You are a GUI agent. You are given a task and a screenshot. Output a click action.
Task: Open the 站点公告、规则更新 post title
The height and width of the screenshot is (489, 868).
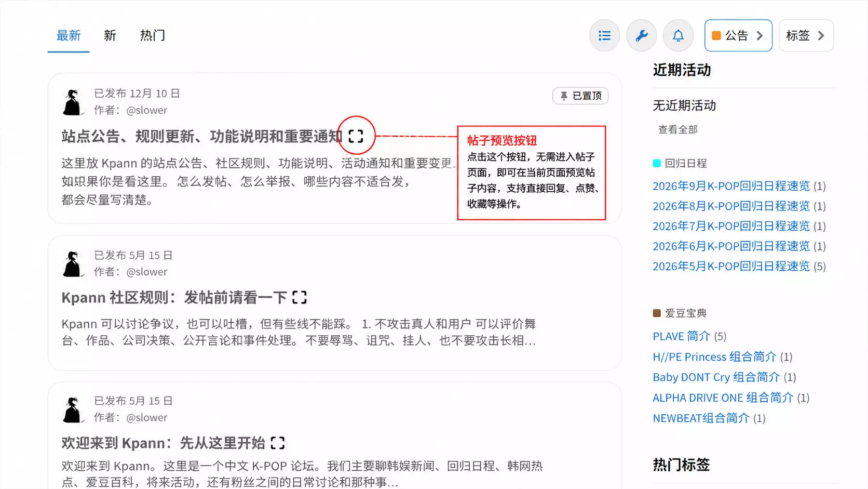pyautogui.click(x=202, y=136)
